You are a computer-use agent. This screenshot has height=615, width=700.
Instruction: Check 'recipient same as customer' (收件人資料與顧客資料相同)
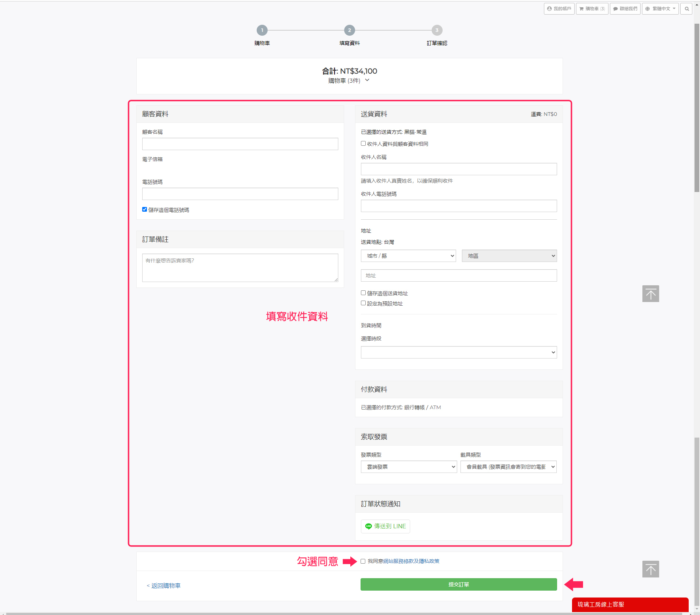[x=363, y=144]
